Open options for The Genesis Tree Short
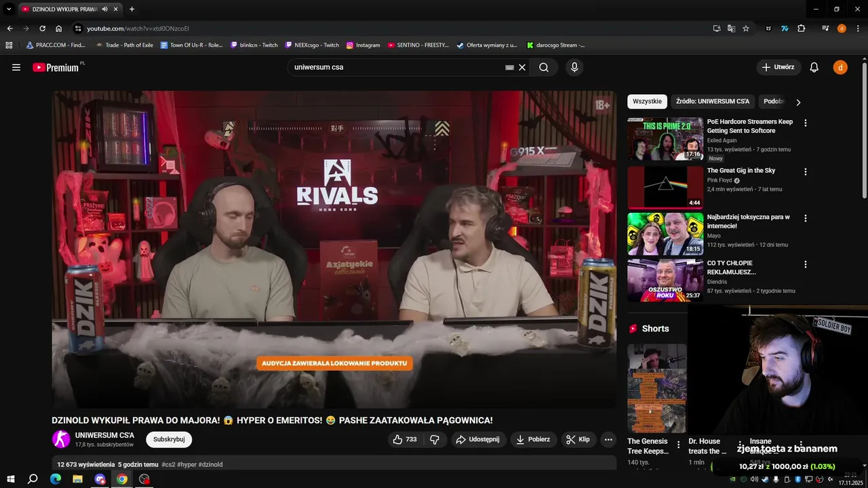 pyautogui.click(x=678, y=445)
